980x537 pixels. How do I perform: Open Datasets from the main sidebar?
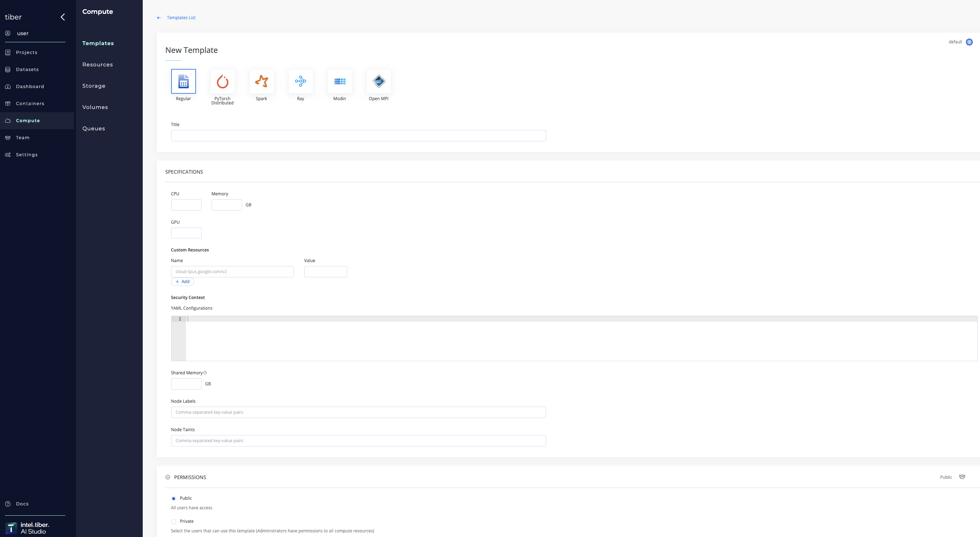(27, 70)
